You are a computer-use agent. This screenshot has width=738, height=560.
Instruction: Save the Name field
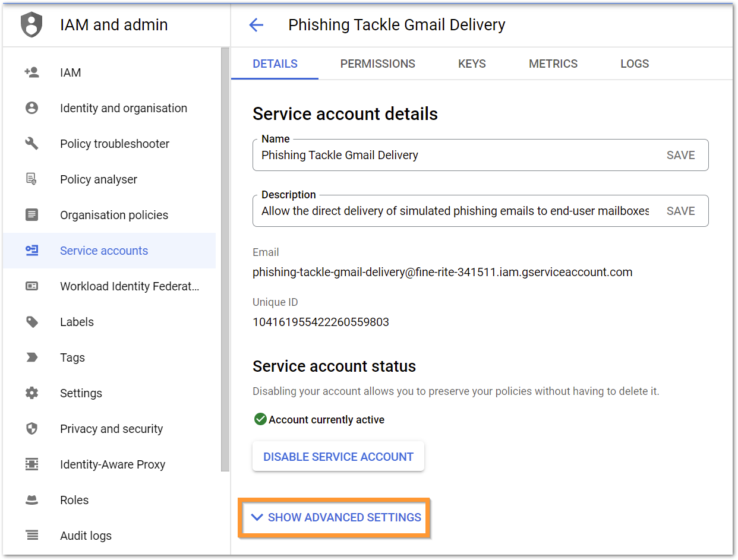681,155
